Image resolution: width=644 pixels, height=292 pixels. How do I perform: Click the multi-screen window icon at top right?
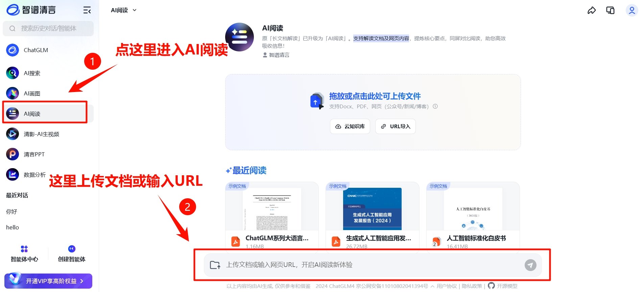point(611,10)
